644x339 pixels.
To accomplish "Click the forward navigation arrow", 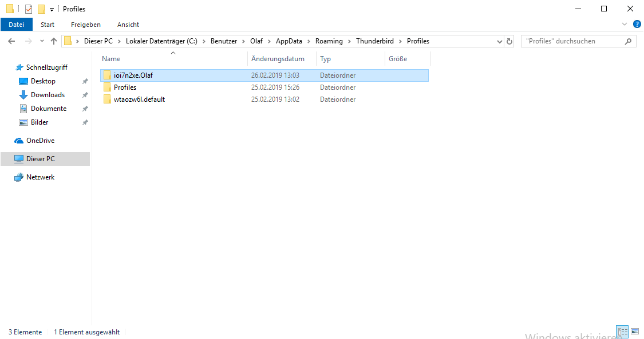I will [x=29, y=41].
